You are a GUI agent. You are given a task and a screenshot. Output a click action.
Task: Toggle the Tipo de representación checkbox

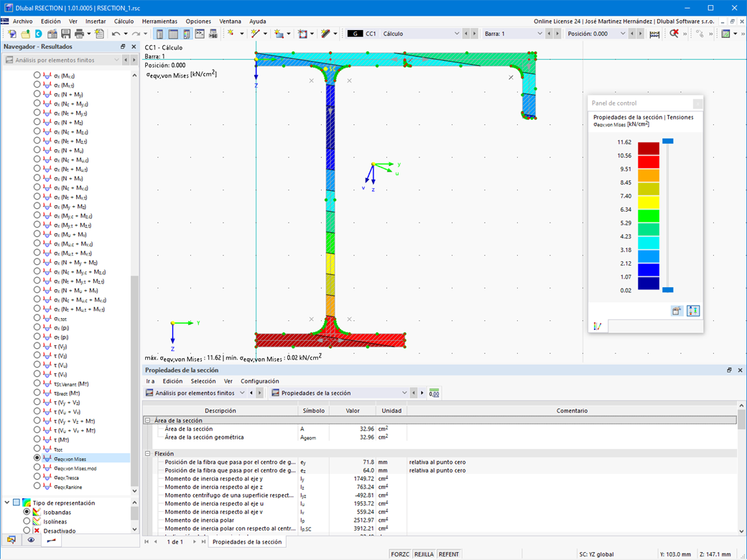pyautogui.click(x=17, y=503)
